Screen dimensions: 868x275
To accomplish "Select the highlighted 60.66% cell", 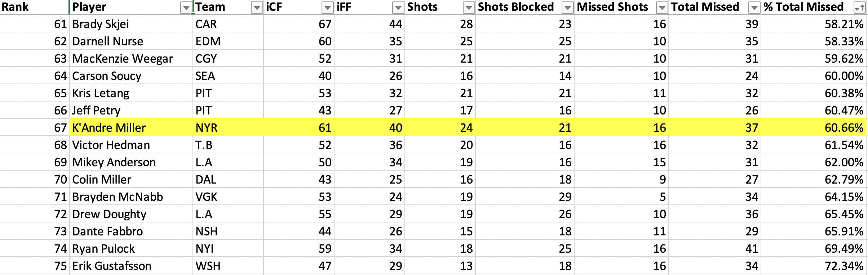I will coord(814,127).
